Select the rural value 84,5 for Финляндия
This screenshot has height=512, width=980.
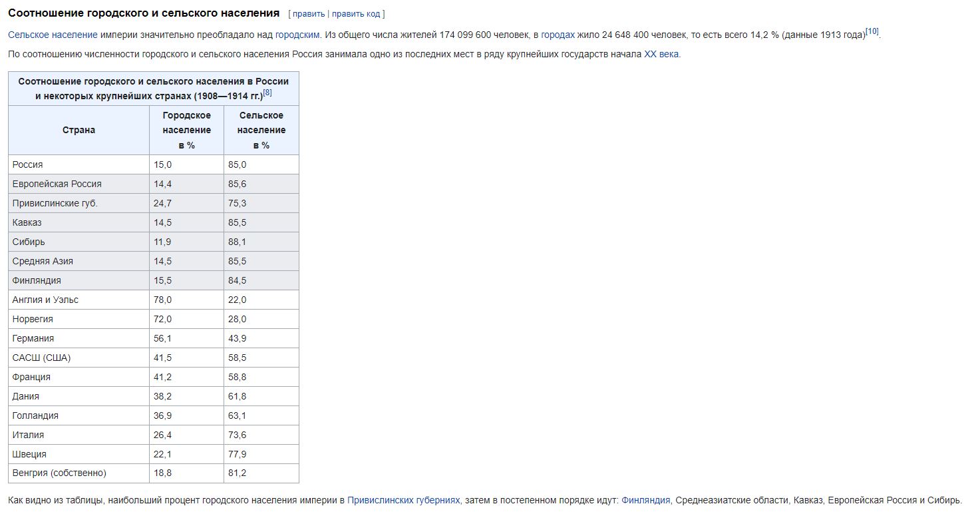pyautogui.click(x=237, y=280)
